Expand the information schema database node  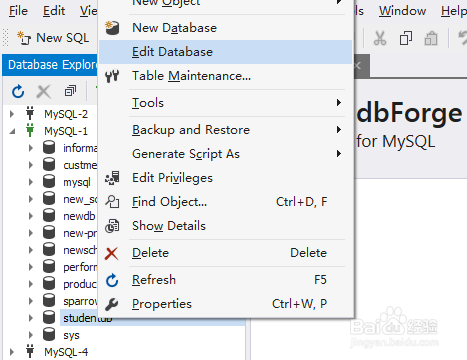(31, 148)
